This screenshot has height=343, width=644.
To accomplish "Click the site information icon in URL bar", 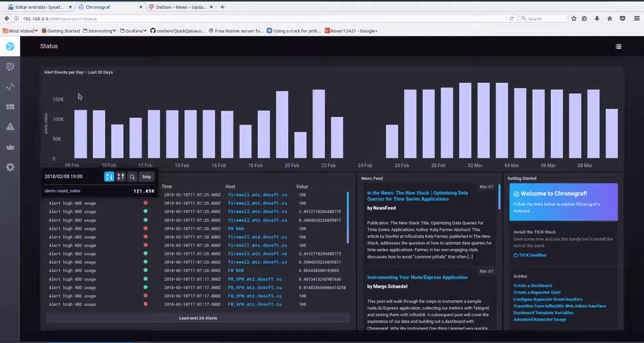I will (x=17, y=18).
